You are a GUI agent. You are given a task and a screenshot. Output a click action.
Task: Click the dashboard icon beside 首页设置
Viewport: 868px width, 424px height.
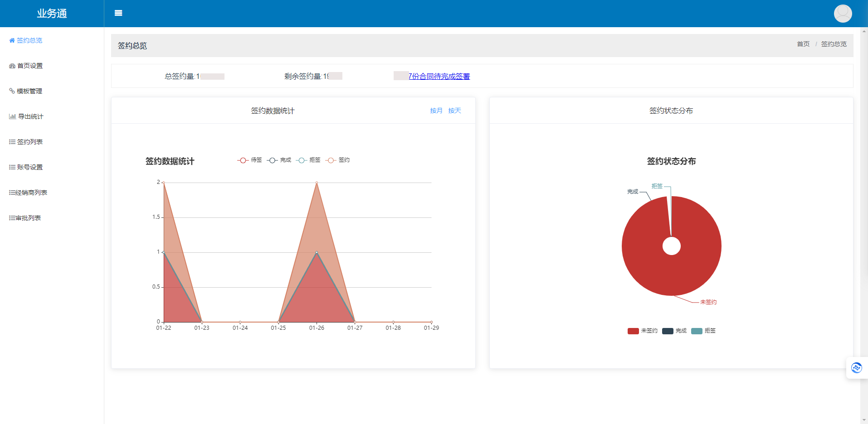[x=12, y=66]
